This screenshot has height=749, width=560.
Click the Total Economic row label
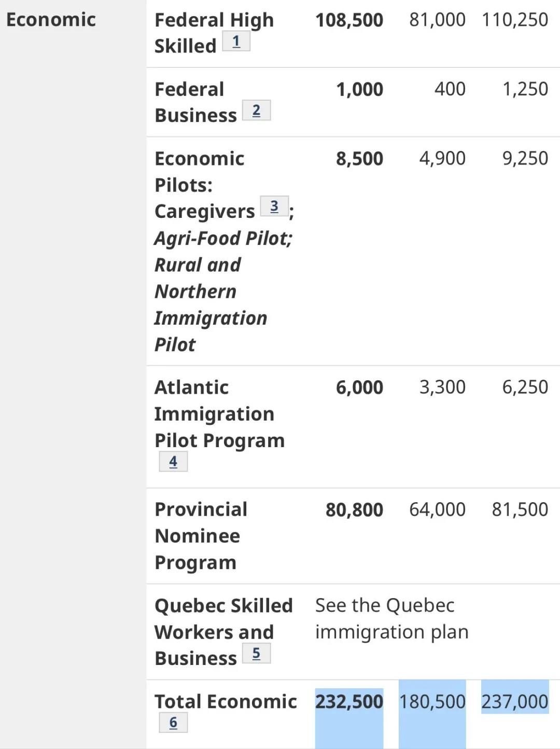[226, 702]
